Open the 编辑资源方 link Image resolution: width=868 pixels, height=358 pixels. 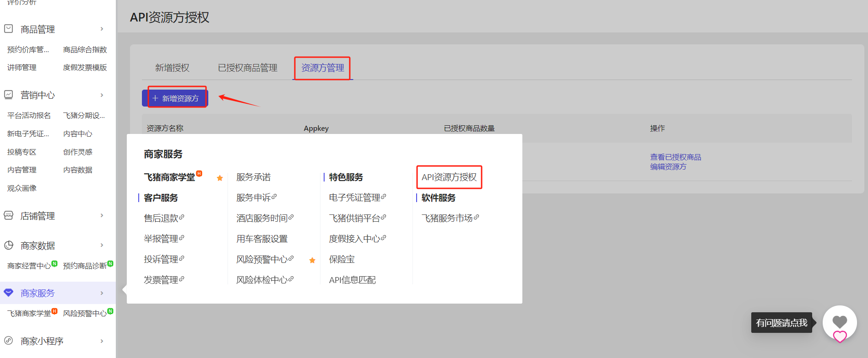tap(668, 166)
